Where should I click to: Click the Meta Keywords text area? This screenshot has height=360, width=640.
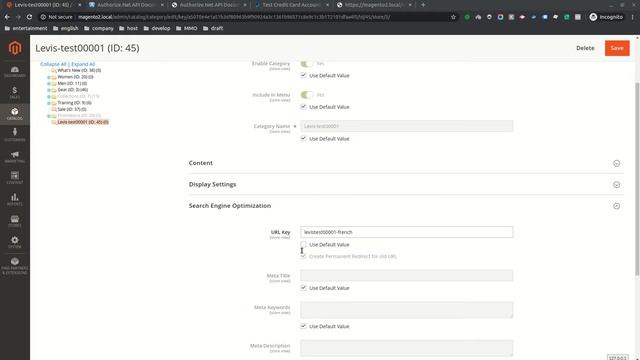[407, 310]
